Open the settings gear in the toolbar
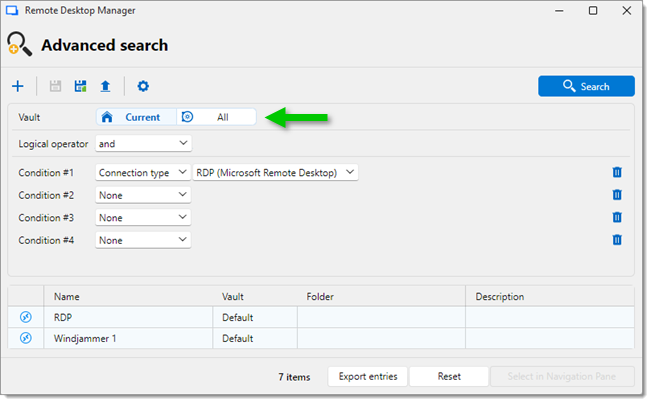 pyautogui.click(x=143, y=87)
